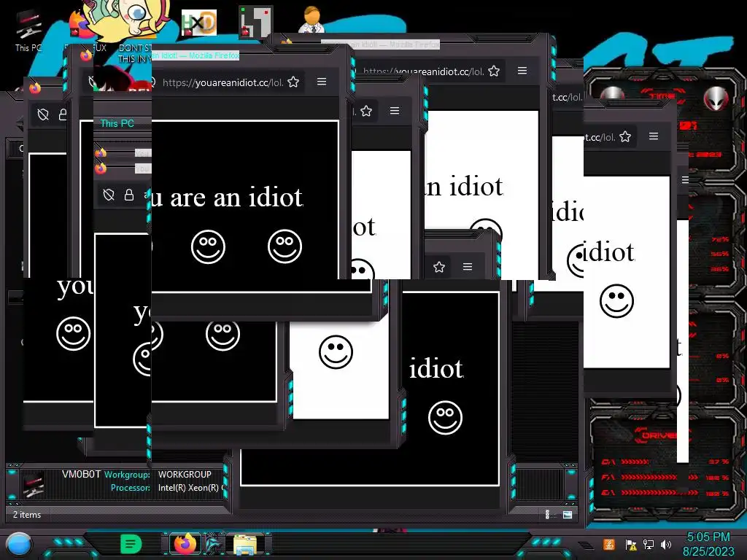Click taskbar clock showing 5:05 PM
This screenshot has width=747, height=560.
click(x=708, y=544)
